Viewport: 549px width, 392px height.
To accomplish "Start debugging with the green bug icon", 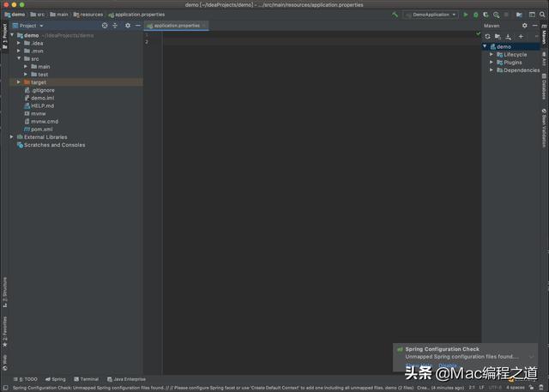I will click(x=475, y=15).
